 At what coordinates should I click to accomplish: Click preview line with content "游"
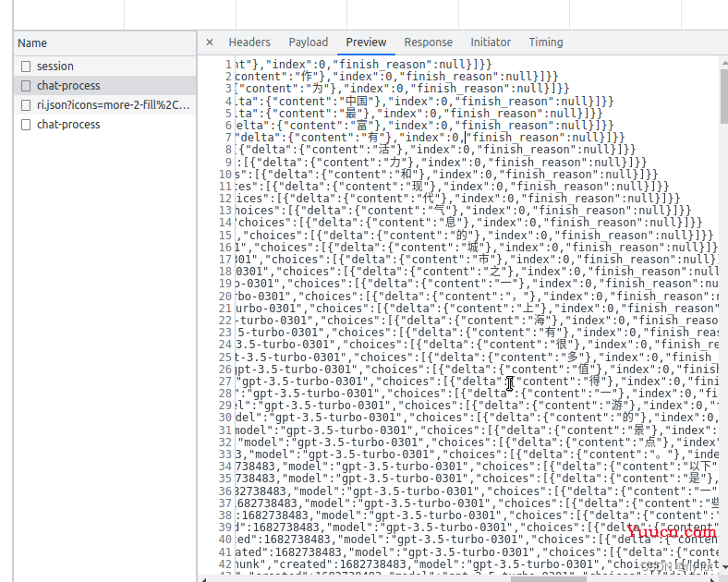(477, 406)
